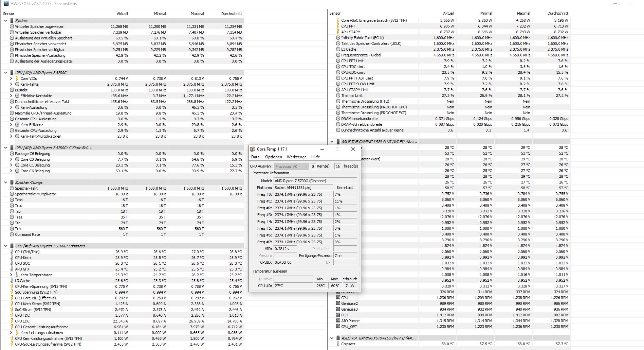
Task: Select the Gesamte CPU-Auslastung 3.6 % row
Action: (123, 119)
